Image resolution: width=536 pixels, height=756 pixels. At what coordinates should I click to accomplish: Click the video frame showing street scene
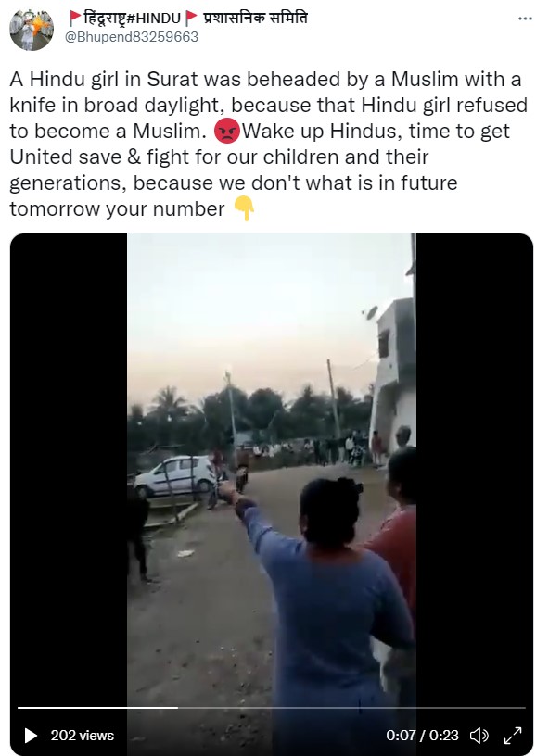pyautogui.click(x=271, y=482)
